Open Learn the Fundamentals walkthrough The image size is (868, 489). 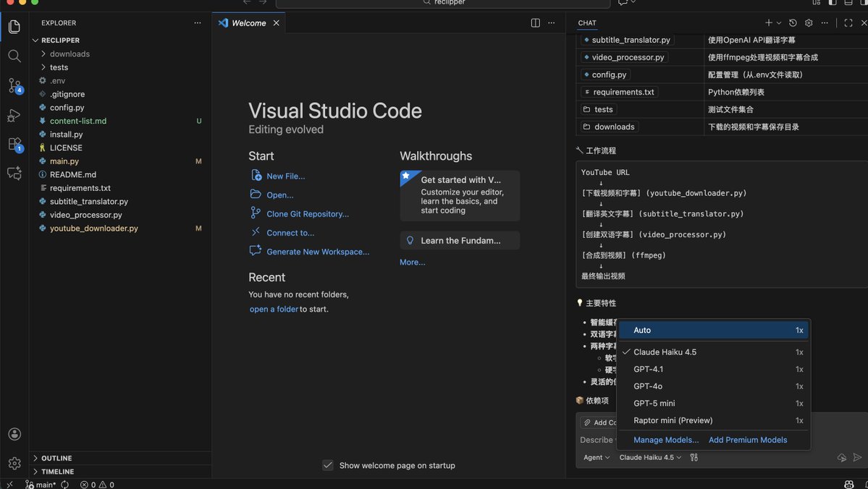click(x=460, y=241)
